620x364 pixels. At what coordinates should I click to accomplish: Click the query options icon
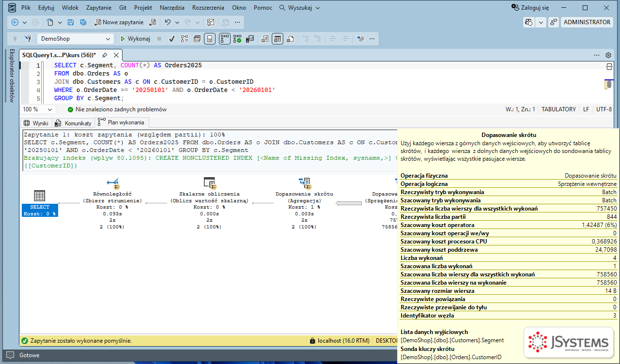pyautogui.click(x=197, y=39)
